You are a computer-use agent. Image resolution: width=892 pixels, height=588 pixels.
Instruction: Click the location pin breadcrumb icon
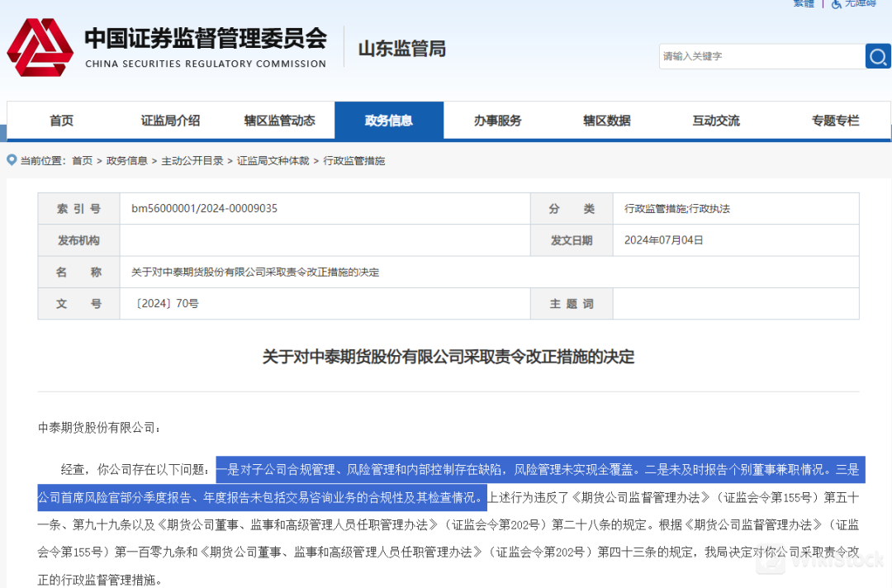click(x=12, y=160)
